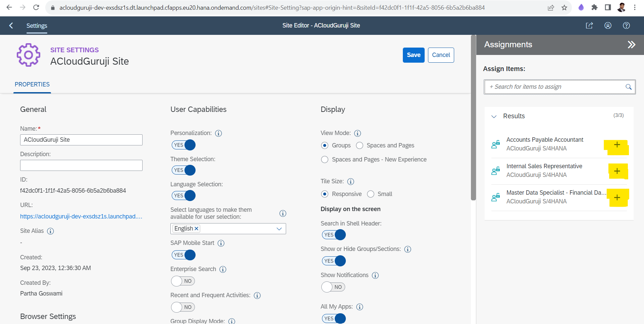Click the open site preview icon in header
Viewport: 644px width, 324px height.
click(589, 25)
